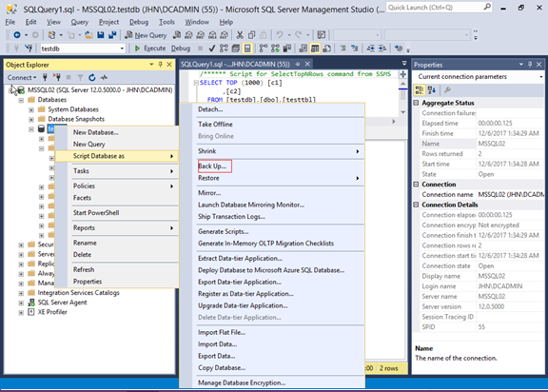Toggle auto-hide pin on Properties panel
This screenshot has height=392, width=548.
530,65
